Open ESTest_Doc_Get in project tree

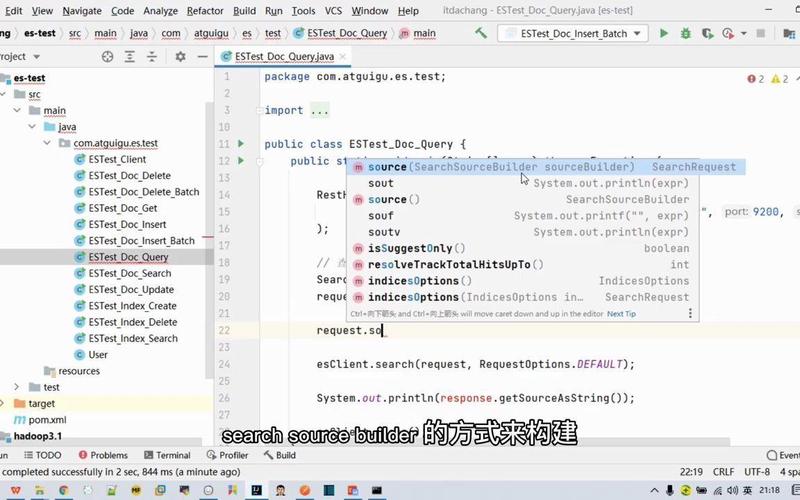pyautogui.click(x=122, y=209)
